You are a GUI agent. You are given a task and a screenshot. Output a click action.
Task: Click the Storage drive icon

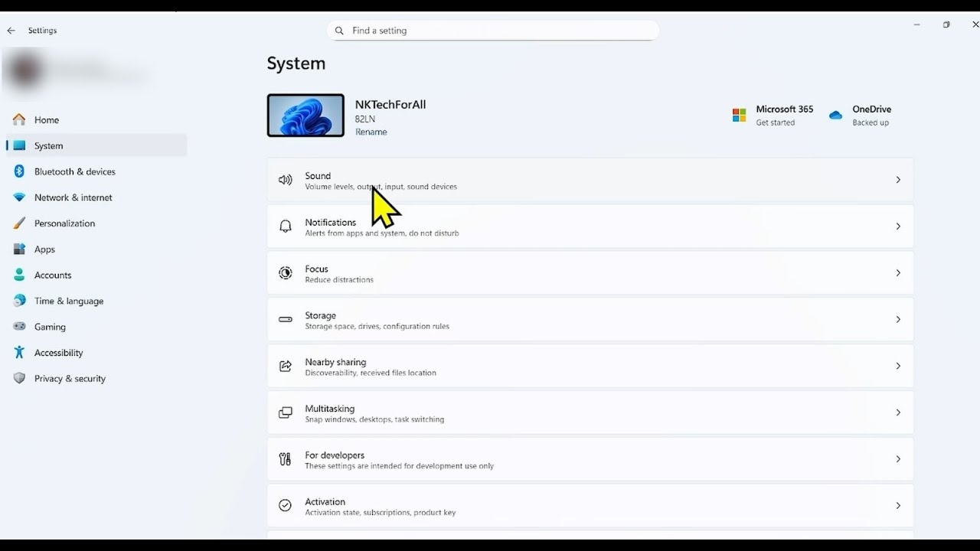[286, 319]
